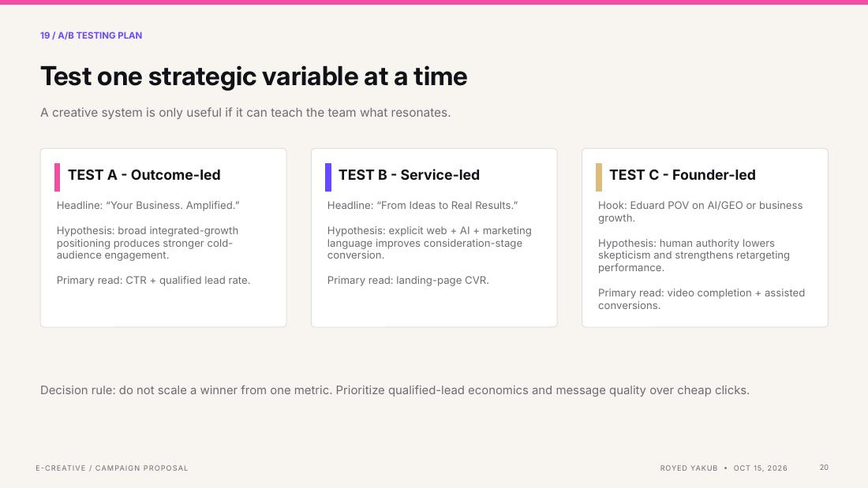868x488 pixels.
Task: Click Primary read: landing-page CVR text
Action: tap(408, 281)
